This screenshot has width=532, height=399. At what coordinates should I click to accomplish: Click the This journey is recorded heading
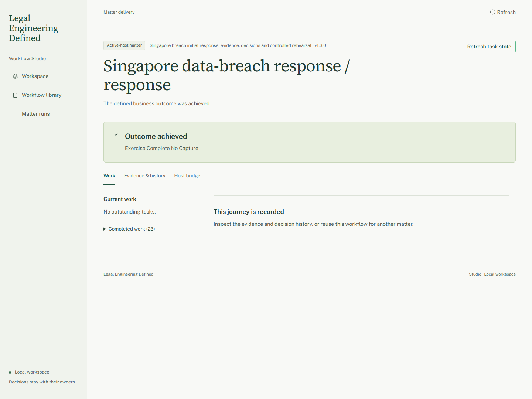pos(249,212)
